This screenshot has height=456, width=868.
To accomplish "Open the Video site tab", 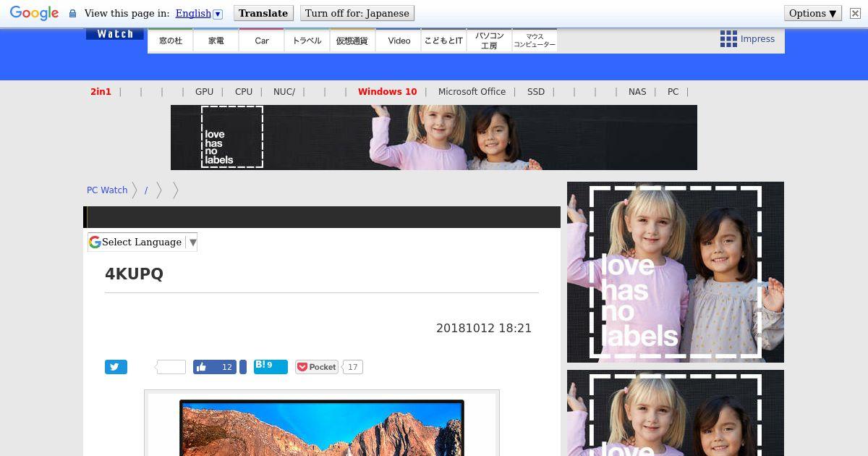I will click(x=399, y=41).
